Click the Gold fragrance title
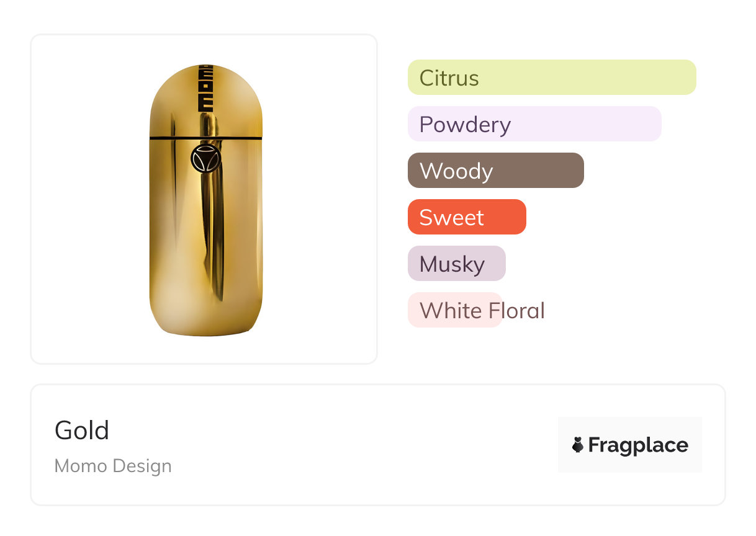Viewport: 756px width, 536px height. [82, 431]
